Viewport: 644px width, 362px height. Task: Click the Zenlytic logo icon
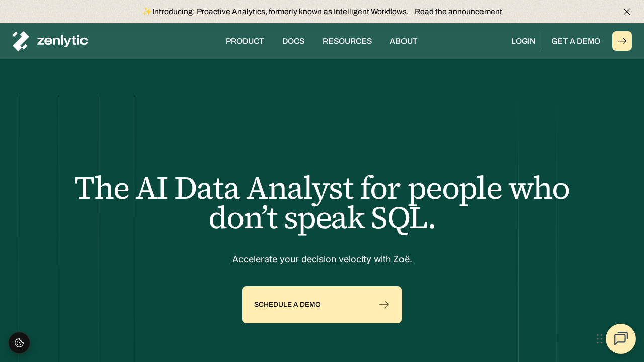click(x=21, y=41)
